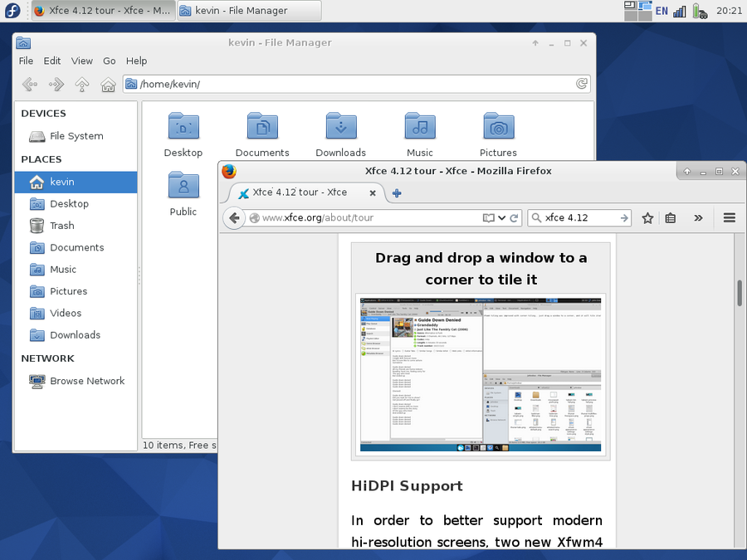The height and width of the screenshot is (560, 747).
Task: Click the window tiling screenshot thumbnail
Action: pyautogui.click(x=481, y=373)
